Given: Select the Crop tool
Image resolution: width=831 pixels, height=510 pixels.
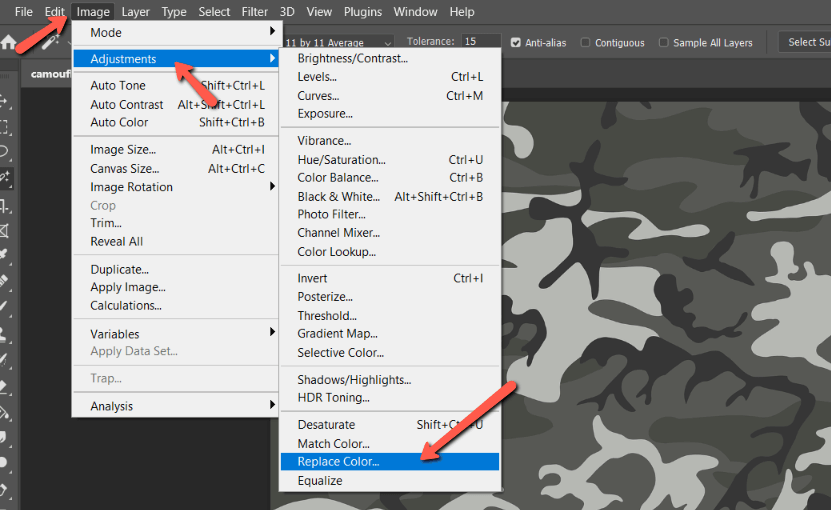Looking at the screenshot, I should tap(5, 206).
